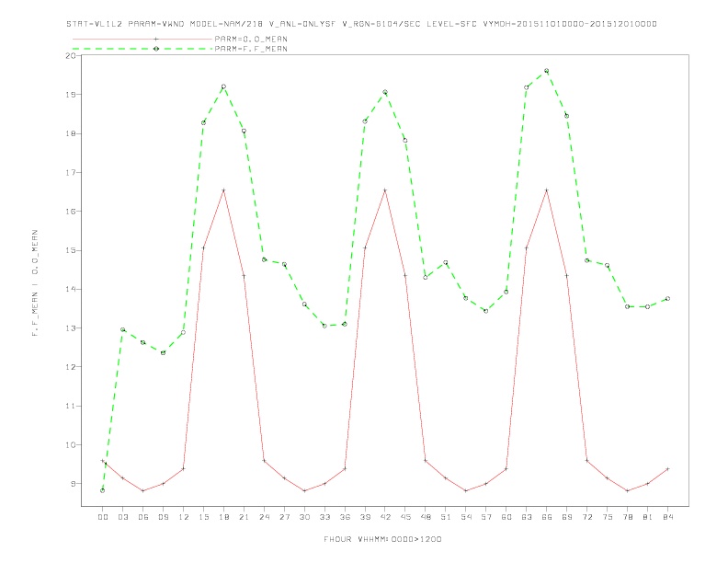Click y-axis label 13
The width and height of the screenshot is (728, 563).
pos(71,327)
